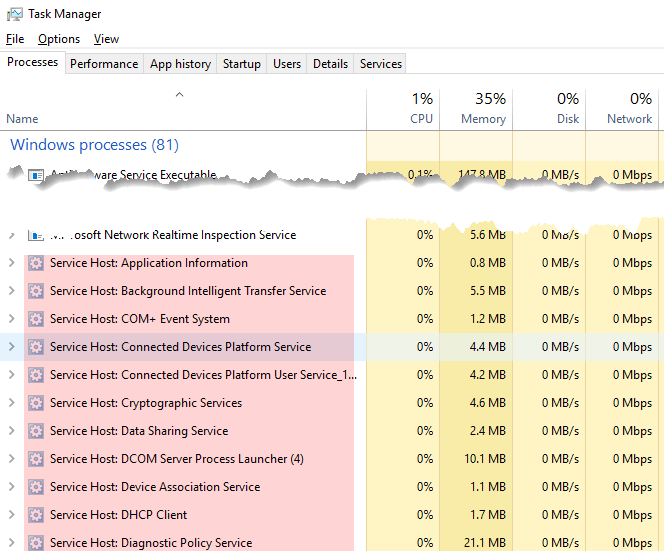664x551 pixels.
Task: Expand Connected Devices Platform User Service row
Action: click(x=12, y=375)
